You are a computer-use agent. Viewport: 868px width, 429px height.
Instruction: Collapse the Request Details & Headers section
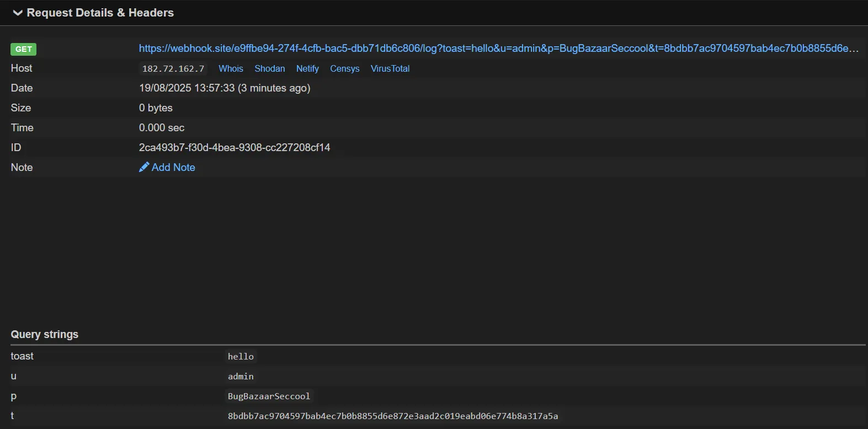tap(18, 13)
